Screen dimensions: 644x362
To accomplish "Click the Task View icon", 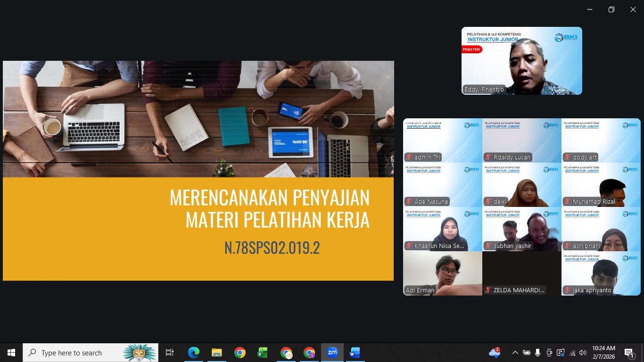I will point(170,353).
